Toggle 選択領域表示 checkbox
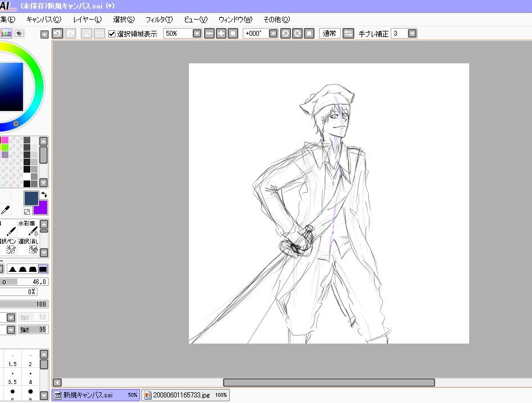The width and height of the screenshot is (532, 403). pyautogui.click(x=112, y=34)
